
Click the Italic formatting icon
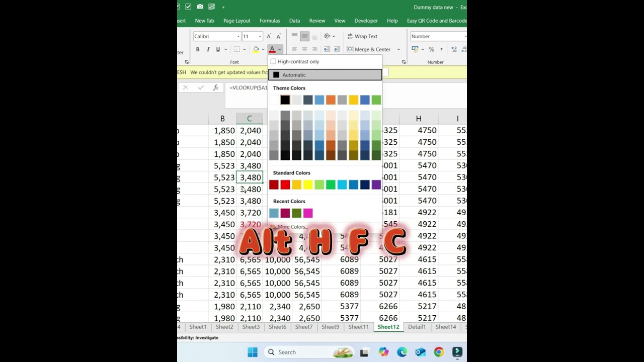pyautogui.click(x=208, y=49)
